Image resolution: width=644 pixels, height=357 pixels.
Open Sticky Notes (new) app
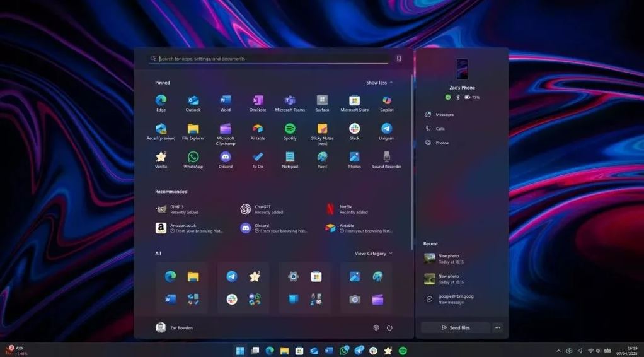[322, 129]
